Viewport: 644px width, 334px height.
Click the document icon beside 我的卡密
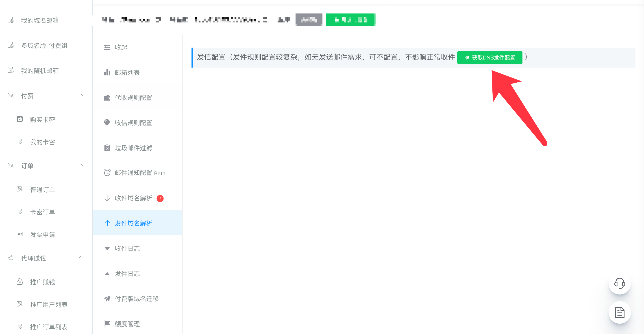tap(20, 142)
